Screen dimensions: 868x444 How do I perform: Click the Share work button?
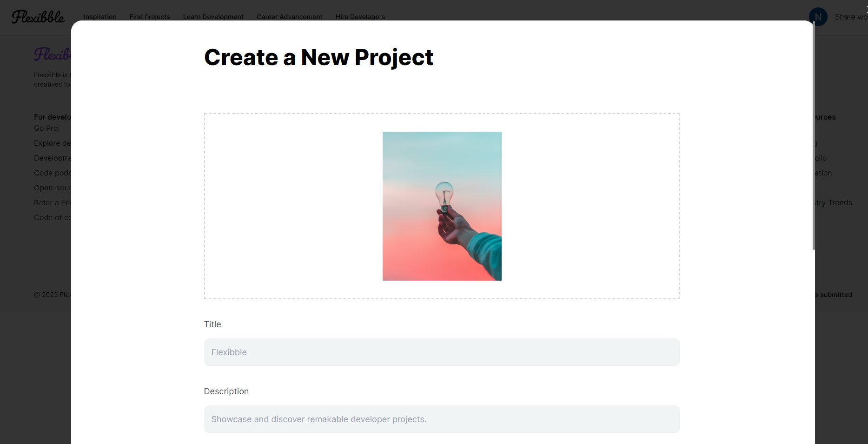(x=850, y=17)
